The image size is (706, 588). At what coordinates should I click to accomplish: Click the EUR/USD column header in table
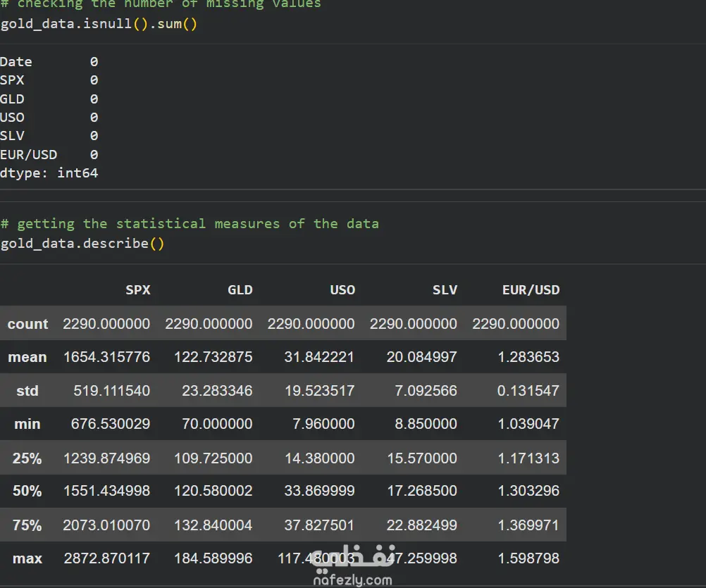point(531,289)
